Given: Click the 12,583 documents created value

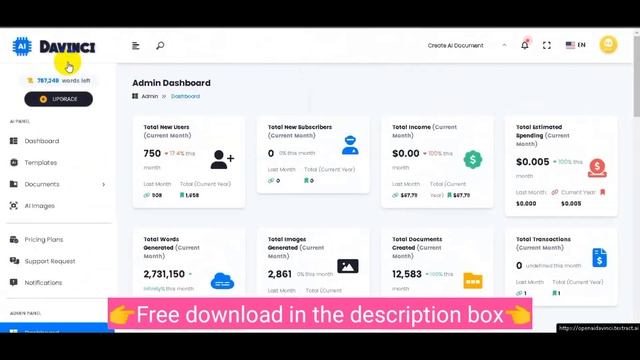Looking at the screenshot, I should (407, 274).
